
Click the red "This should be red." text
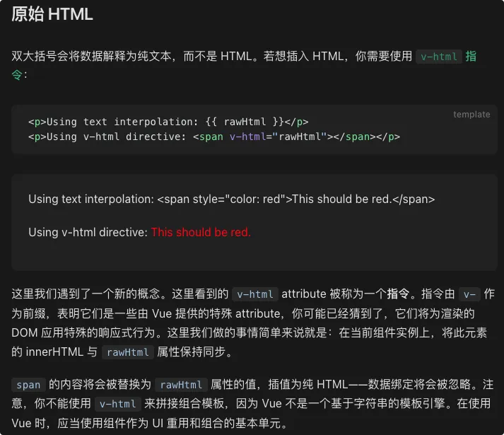(201, 232)
